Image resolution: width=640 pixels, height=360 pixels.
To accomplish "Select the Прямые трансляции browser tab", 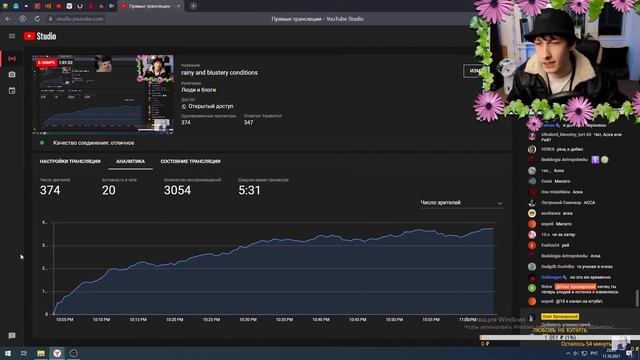I will pos(151,6).
